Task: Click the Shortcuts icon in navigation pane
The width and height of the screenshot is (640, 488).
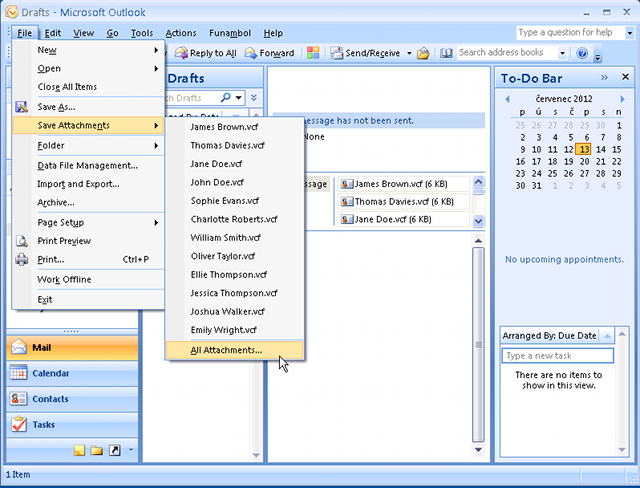Action: (115, 450)
